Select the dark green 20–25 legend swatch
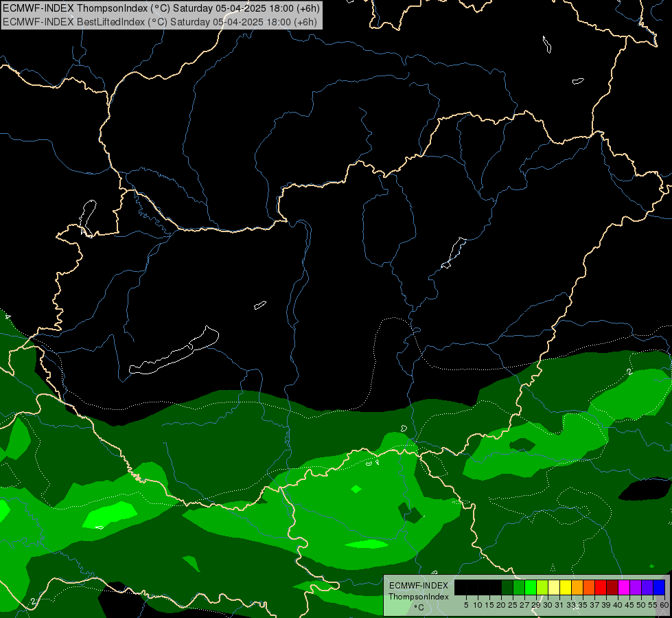This screenshot has height=618, width=672. coord(507,587)
